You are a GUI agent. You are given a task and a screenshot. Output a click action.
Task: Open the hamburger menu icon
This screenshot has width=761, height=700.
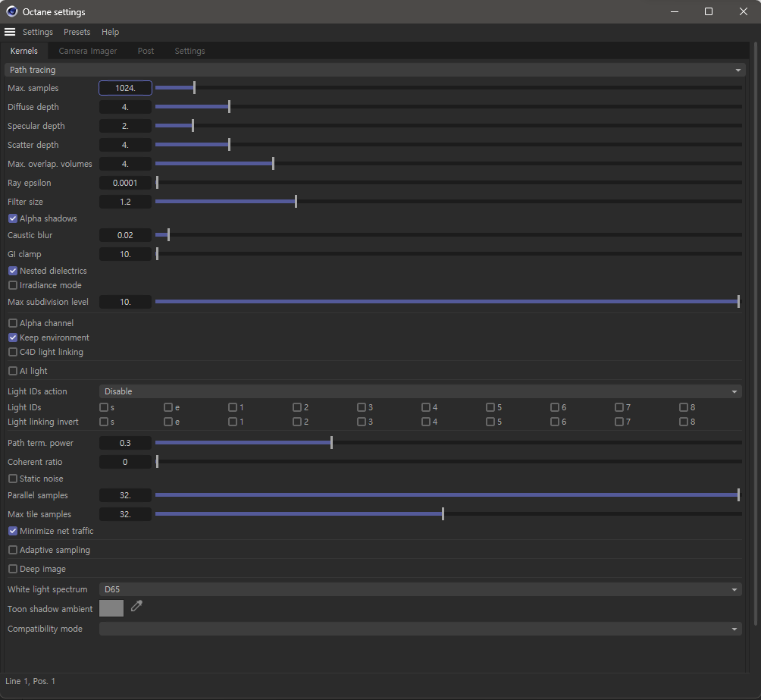click(10, 32)
